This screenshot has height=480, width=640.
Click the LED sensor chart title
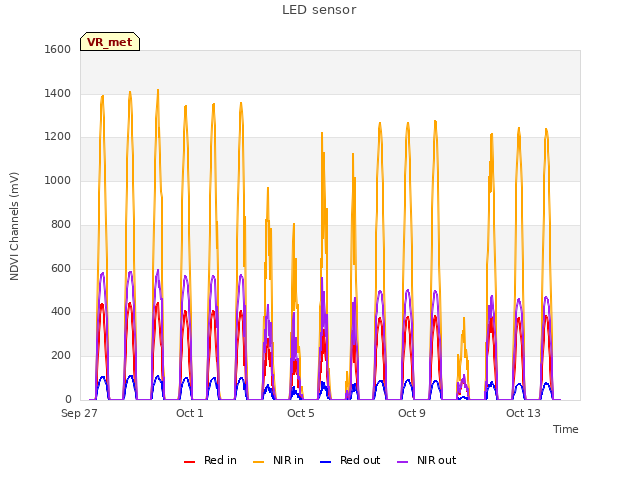[x=319, y=10]
